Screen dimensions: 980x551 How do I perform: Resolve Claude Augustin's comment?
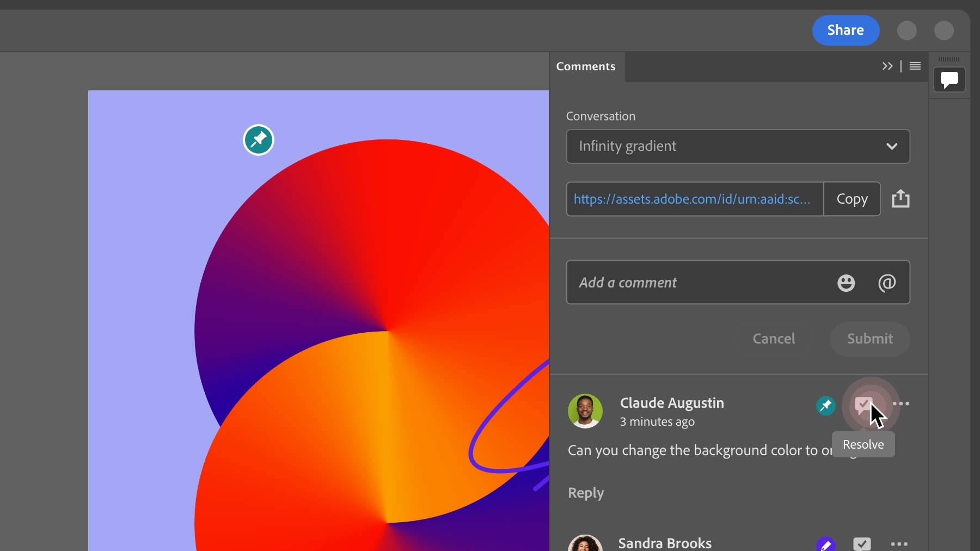[863, 405]
